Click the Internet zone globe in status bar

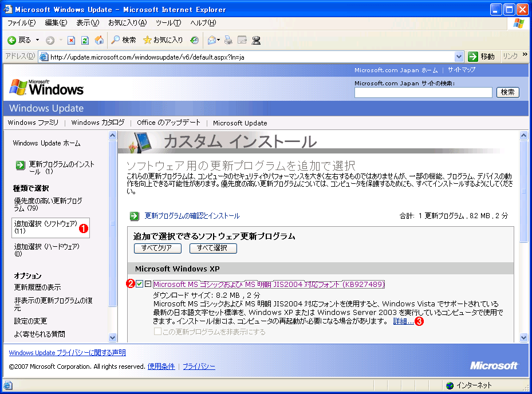coord(450,385)
